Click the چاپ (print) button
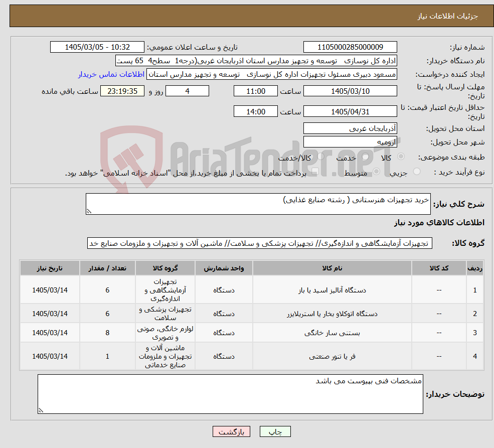 [x=275, y=431]
